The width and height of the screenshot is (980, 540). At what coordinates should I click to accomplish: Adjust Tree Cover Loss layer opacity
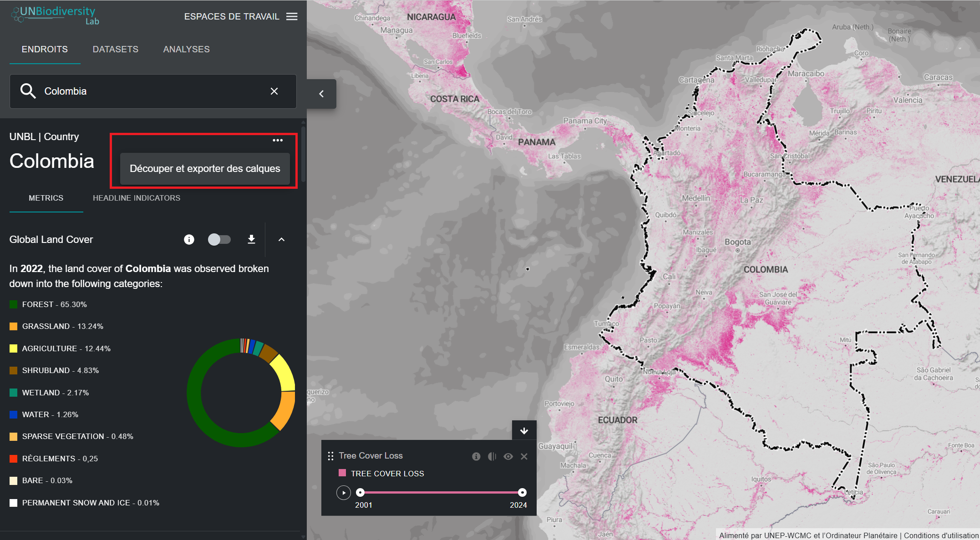coord(492,456)
